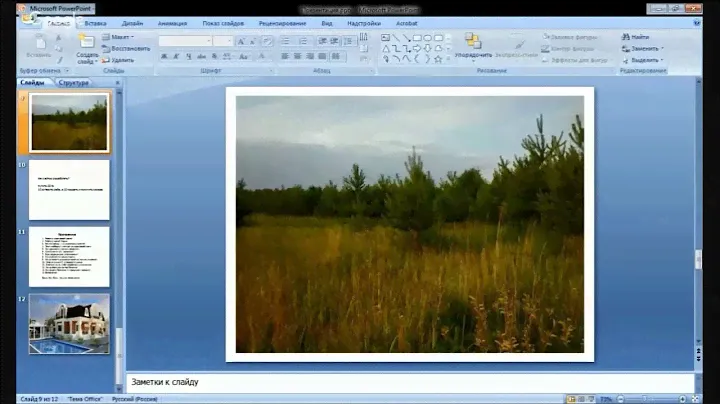Click the Reset (Восстановить) slide button
This screenshot has height=404, width=720.
(x=129, y=48)
